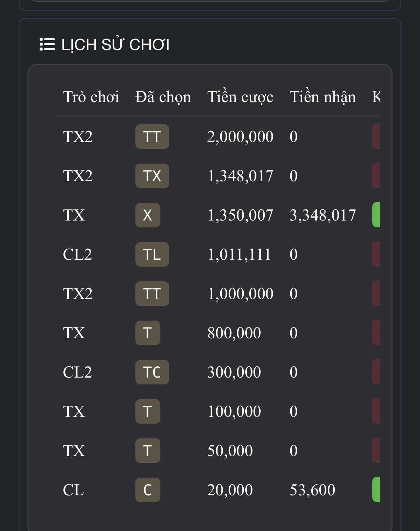Select the Tiền nhận column header
Screen dimensions: 420x531
[323, 97]
